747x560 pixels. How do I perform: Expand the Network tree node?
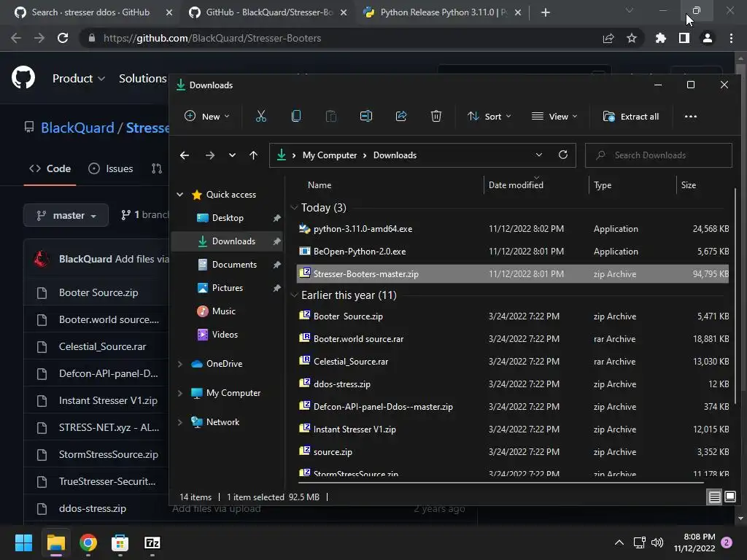pos(180,422)
